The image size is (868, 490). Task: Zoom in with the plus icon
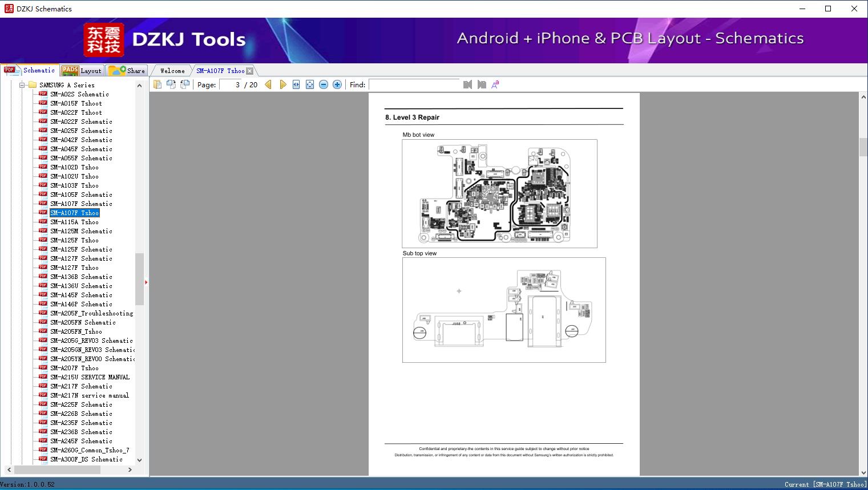click(x=337, y=84)
